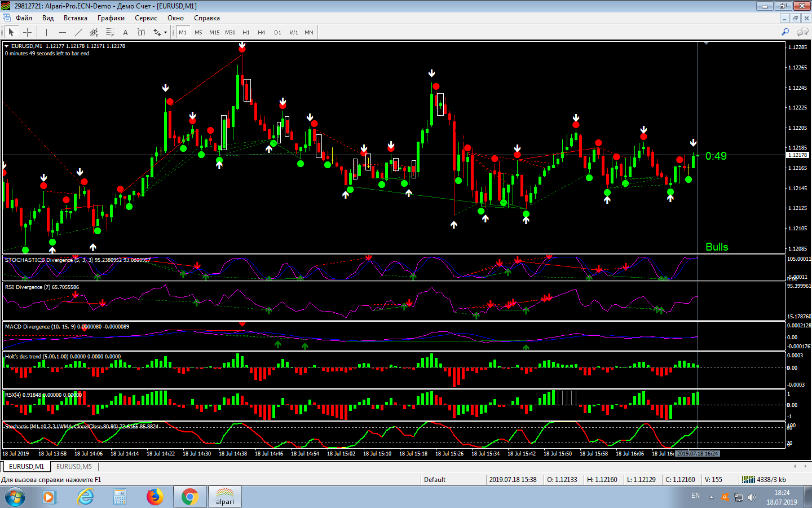
Task: Switch chart to M30 timeframe
Action: (x=230, y=32)
